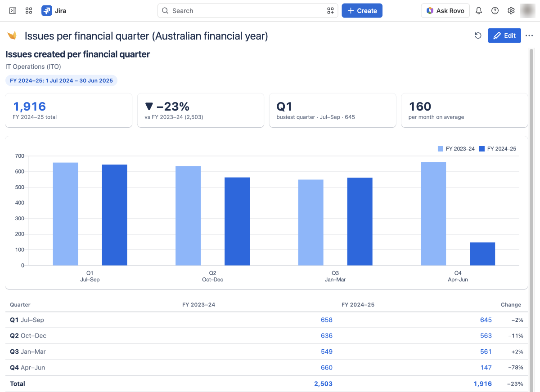Open the 147 issues link
The width and height of the screenshot is (540, 392).
coord(486,368)
